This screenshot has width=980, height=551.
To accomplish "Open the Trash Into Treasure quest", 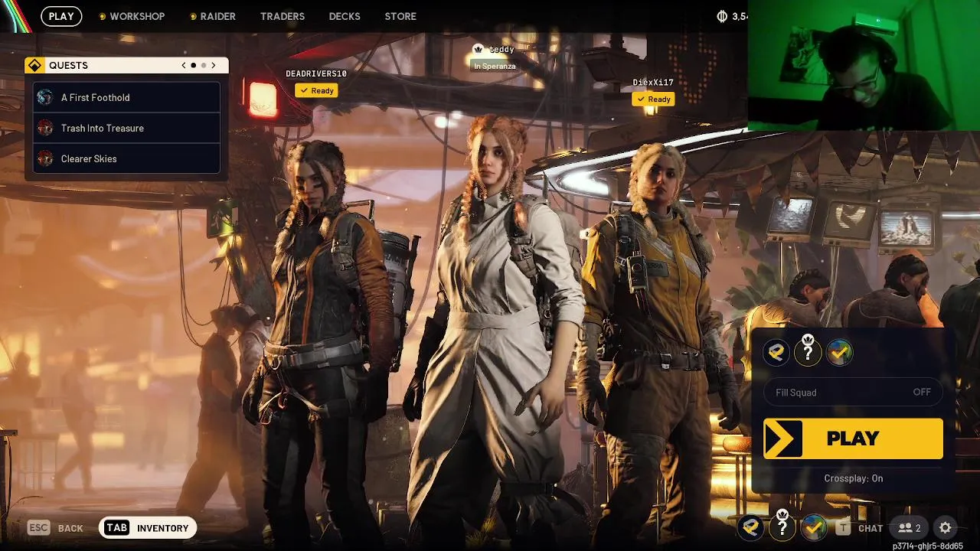I will coord(127,128).
